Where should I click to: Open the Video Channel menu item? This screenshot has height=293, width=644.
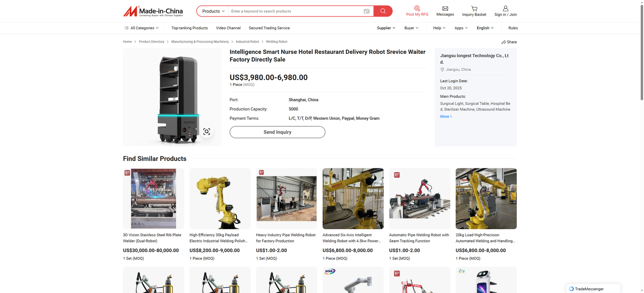pos(228,28)
